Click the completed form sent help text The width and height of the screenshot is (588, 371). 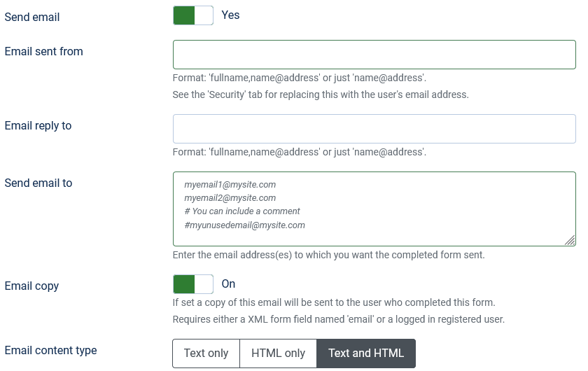coord(328,255)
